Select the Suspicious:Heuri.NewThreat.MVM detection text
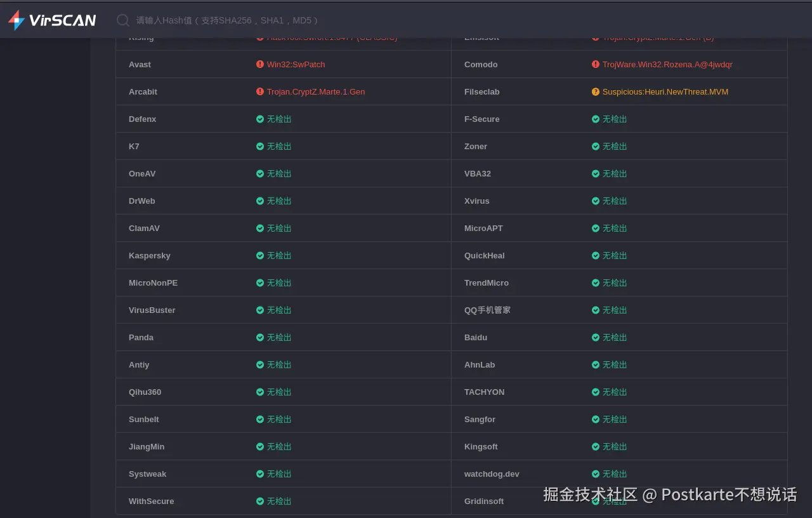Viewport: 812px width, 518px height. click(665, 92)
